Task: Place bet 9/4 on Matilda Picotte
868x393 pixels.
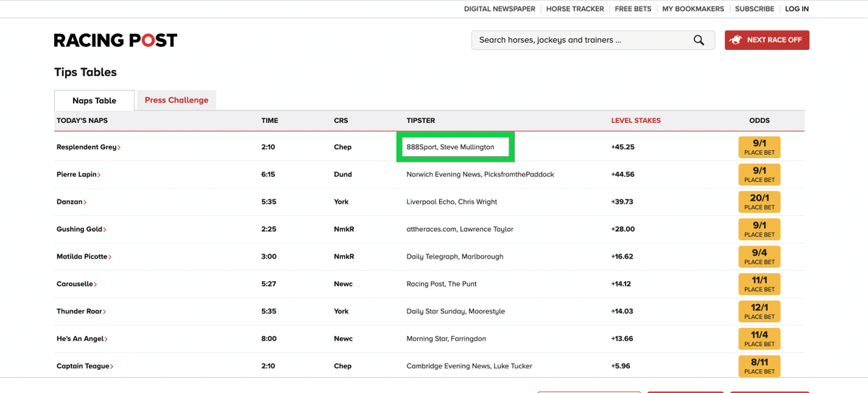Action: click(x=759, y=257)
